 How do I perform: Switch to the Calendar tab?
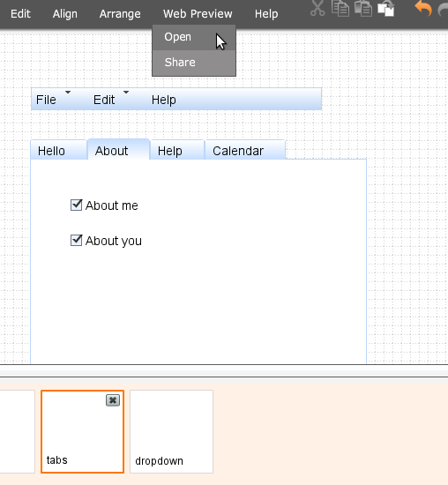pos(245,150)
